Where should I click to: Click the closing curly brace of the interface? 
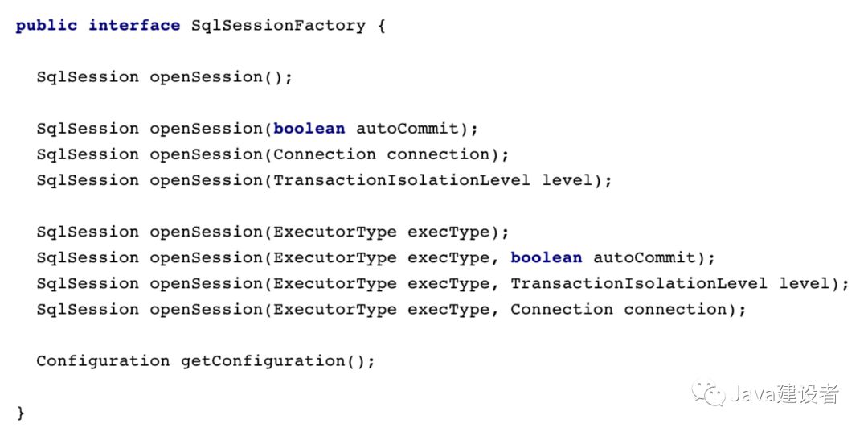(21, 413)
